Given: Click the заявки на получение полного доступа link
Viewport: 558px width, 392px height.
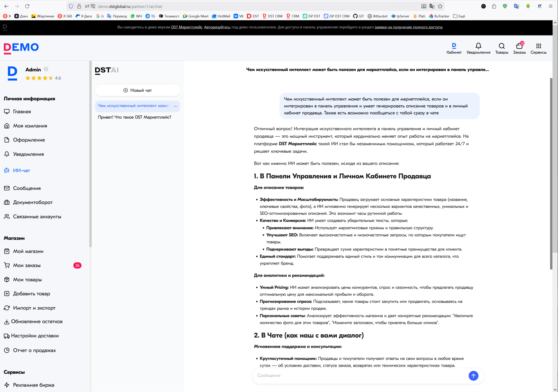Looking at the screenshot, I should coord(408,27).
